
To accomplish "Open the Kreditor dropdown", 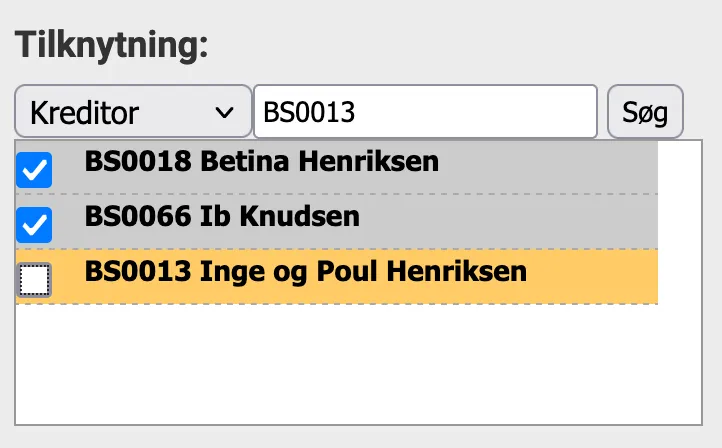I will (x=132, y=112).
